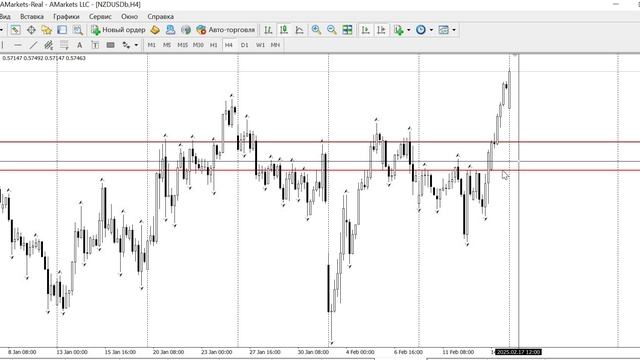
Task: Switch chart to Bar chart mode
Action: (268, 30)
